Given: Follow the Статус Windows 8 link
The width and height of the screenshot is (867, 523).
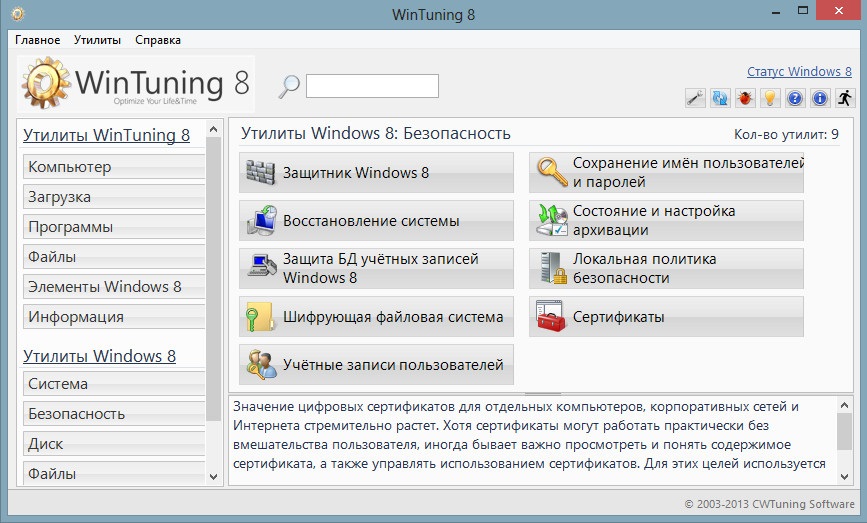Looking at the screenshot, I should pyautogui.click(x=799, y=72).
